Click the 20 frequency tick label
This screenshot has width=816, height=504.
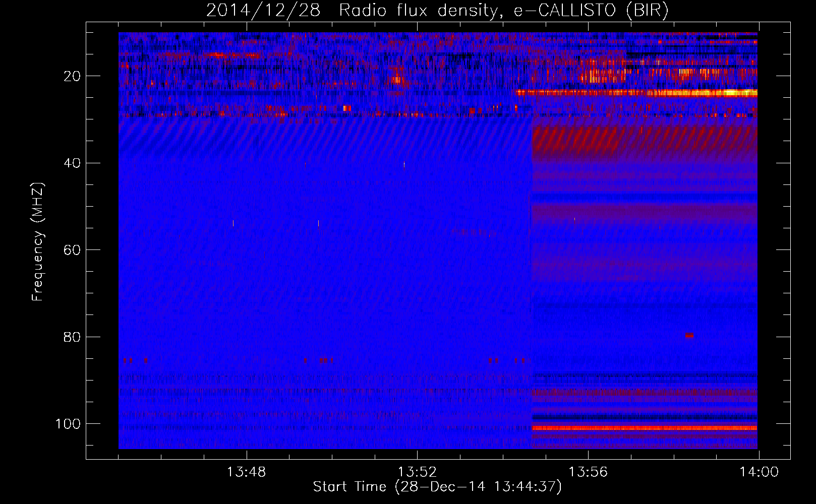pyautogui.click(x=72, y=76)
